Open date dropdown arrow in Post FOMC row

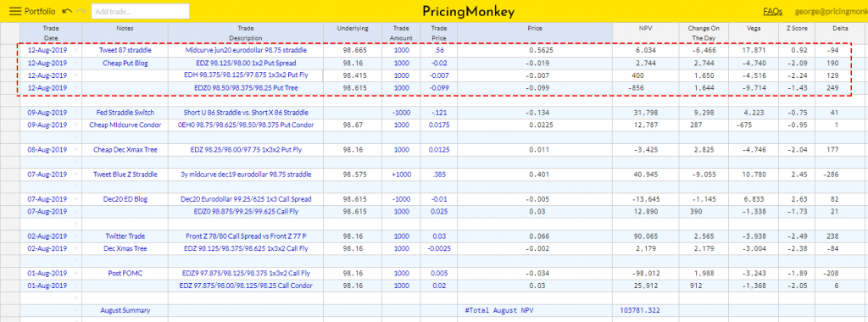pyautogui.click(x=76, y=274)
